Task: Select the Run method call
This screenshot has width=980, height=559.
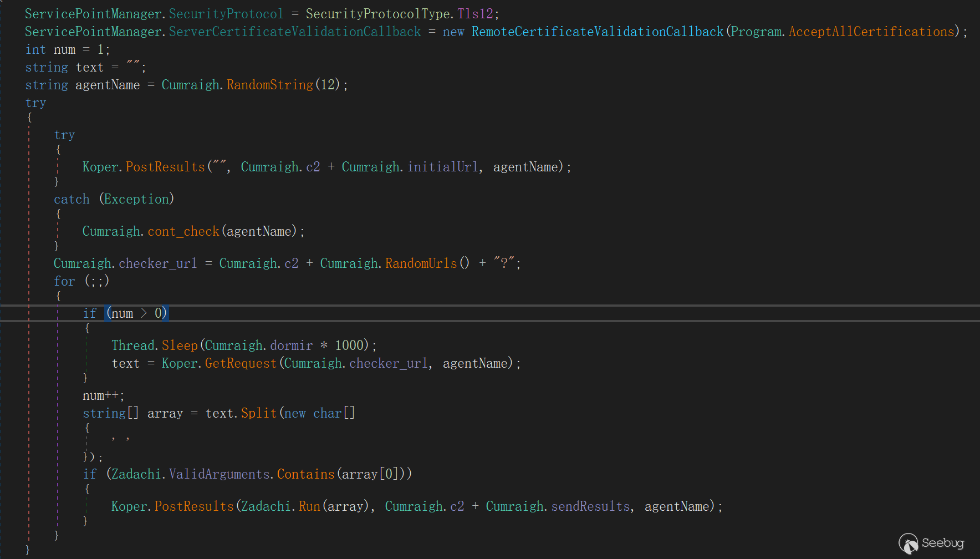Action: point(309,506)
